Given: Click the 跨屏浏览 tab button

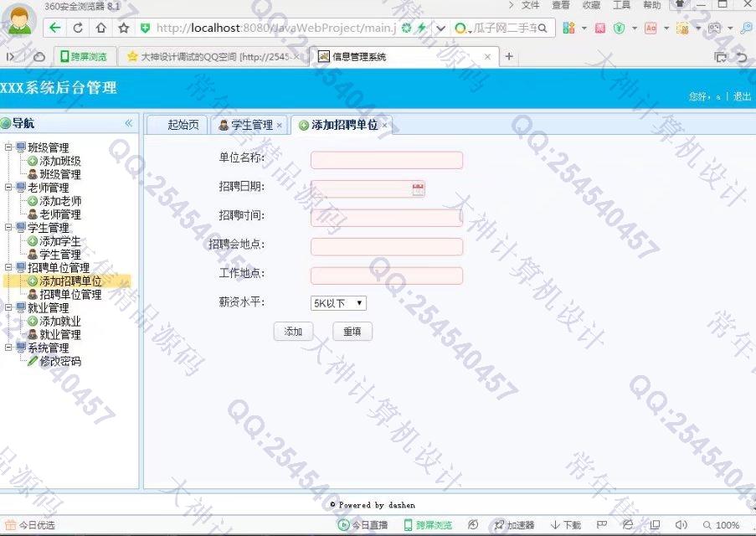Looking at the screenshot, I should click(84, 57).
